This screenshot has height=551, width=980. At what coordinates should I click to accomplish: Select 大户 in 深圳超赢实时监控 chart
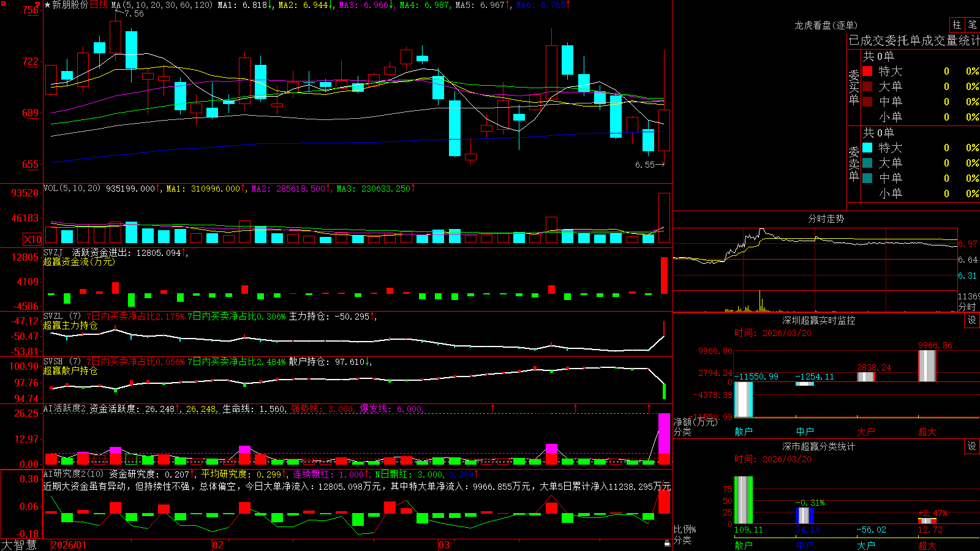pos(866,432)
